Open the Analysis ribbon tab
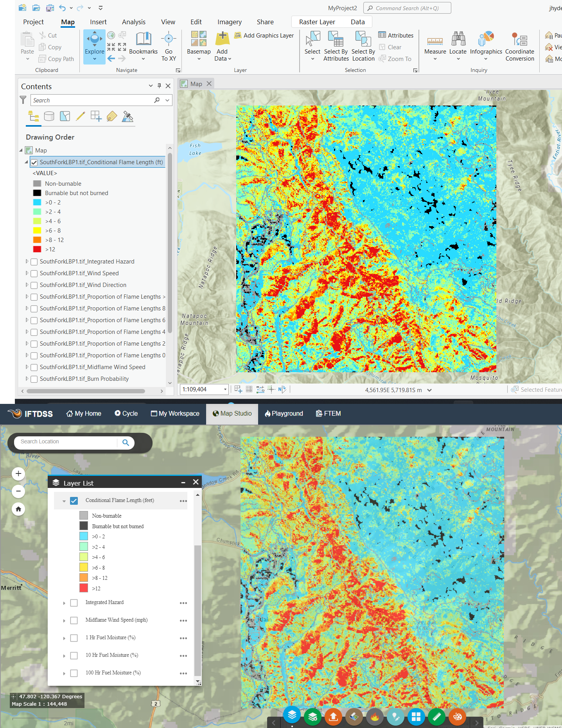 pos(134,22)
